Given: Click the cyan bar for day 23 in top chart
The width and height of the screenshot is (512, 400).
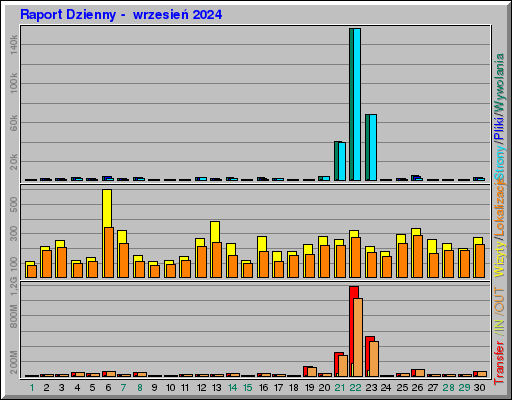Looking at the screenshot, I should (x=373, y=147).
